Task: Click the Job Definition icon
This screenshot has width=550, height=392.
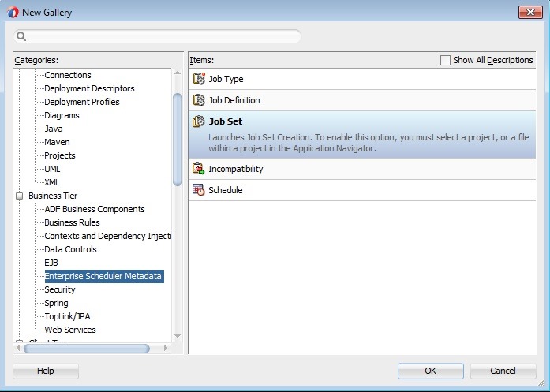Action: 199,100
